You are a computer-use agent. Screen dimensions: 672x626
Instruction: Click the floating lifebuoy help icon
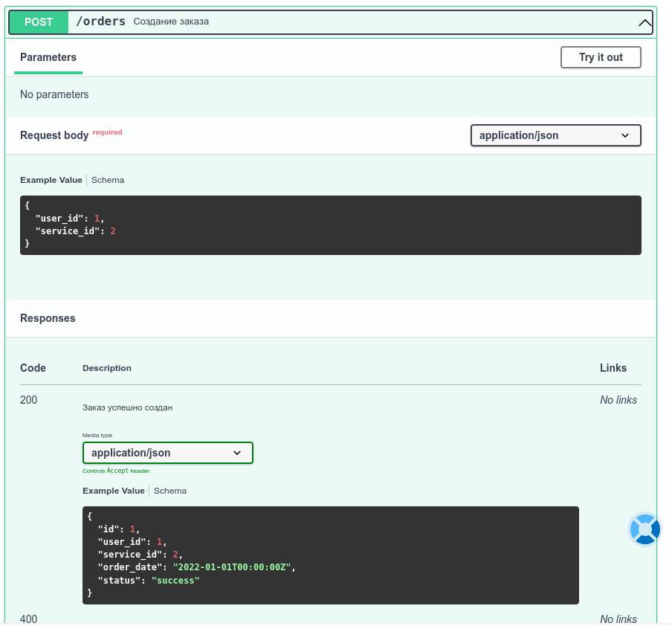(x=644, y=529)
